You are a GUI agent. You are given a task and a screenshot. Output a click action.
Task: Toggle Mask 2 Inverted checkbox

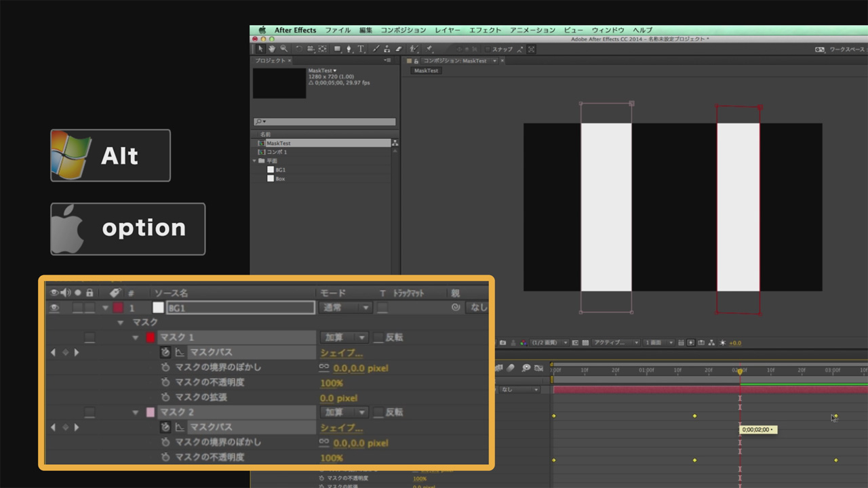coord(378,412)
